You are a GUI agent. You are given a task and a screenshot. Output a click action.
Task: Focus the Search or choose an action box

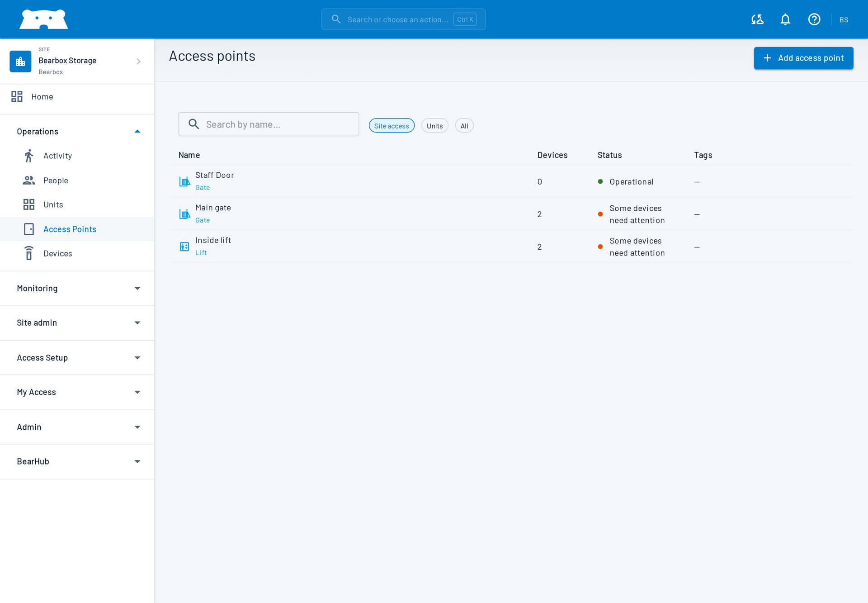pos(403,19)
